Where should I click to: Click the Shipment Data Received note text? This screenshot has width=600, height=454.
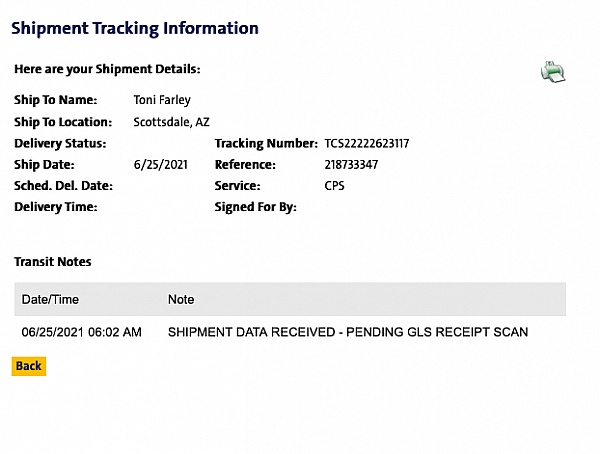pos(348,332)
